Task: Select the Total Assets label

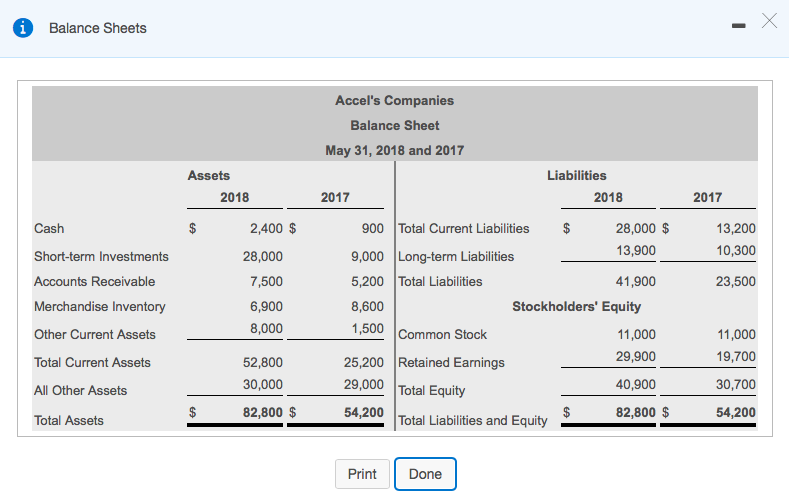Action: (68, 421)
